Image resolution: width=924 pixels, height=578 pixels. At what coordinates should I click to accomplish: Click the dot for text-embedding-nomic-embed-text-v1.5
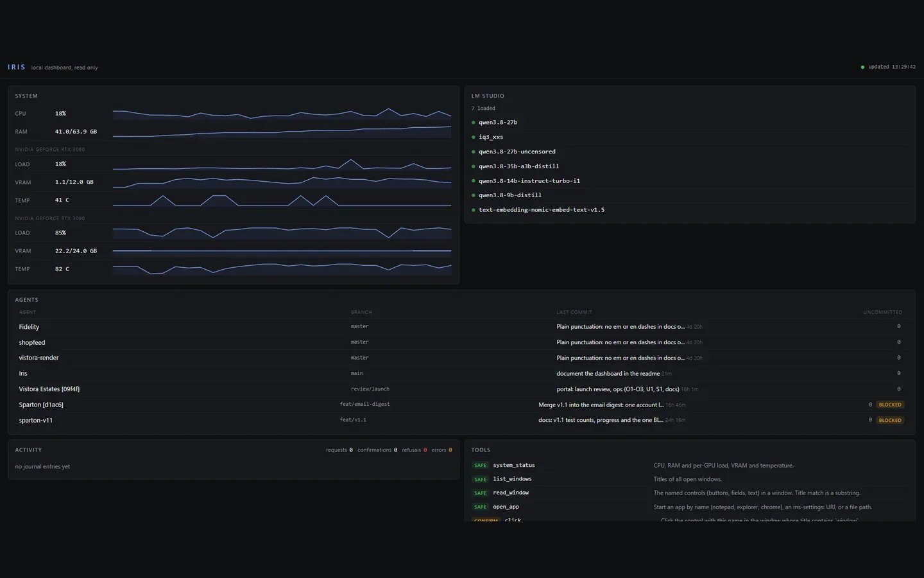click(474, 210)
